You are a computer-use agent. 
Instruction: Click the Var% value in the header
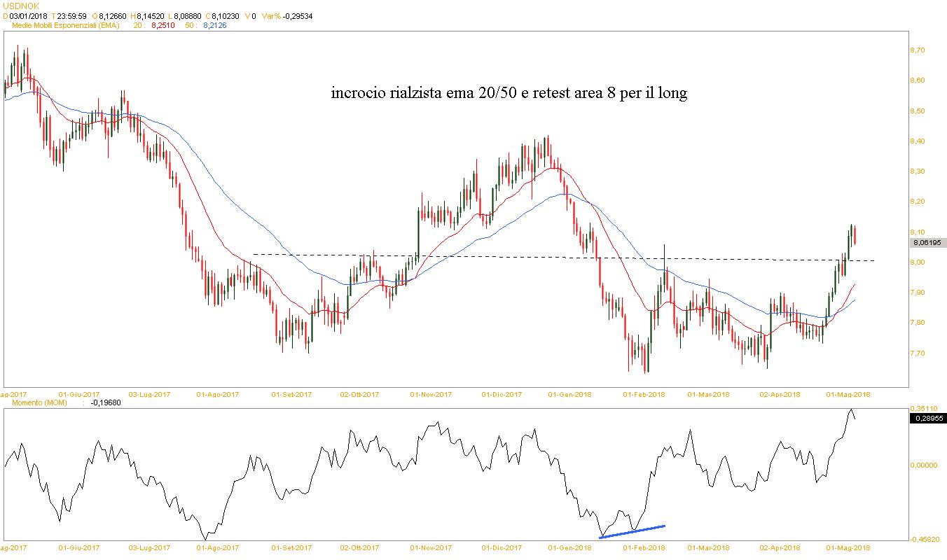pos(299,15)
